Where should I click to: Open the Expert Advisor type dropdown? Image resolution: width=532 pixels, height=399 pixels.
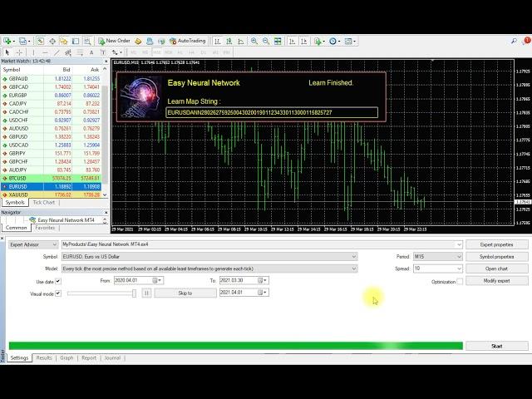coord(33,244)
